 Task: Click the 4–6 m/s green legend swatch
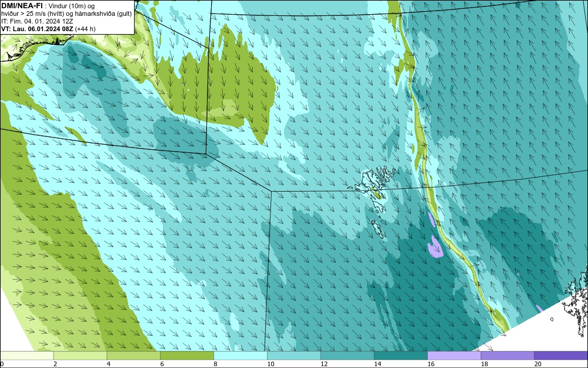click(x=133, y=355)
